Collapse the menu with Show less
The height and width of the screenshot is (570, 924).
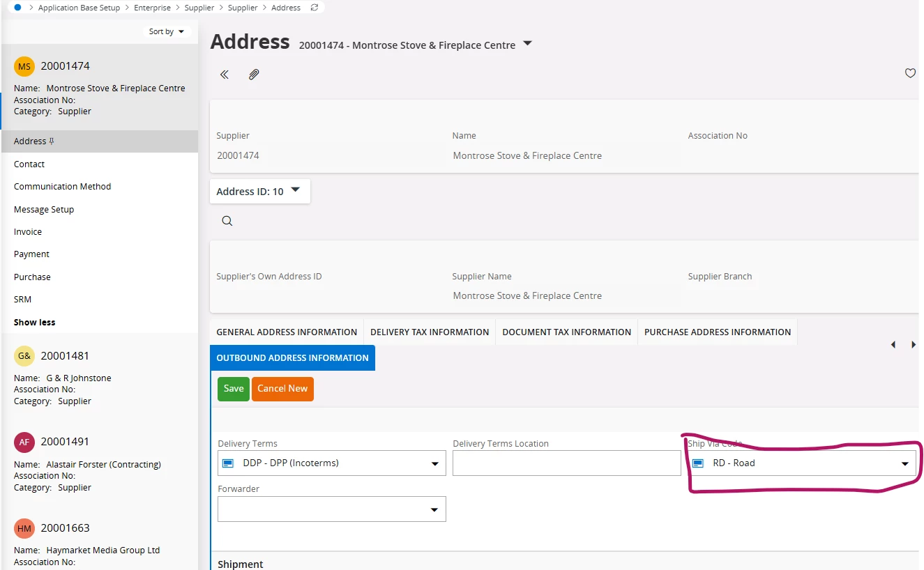[x=35, y=323]
